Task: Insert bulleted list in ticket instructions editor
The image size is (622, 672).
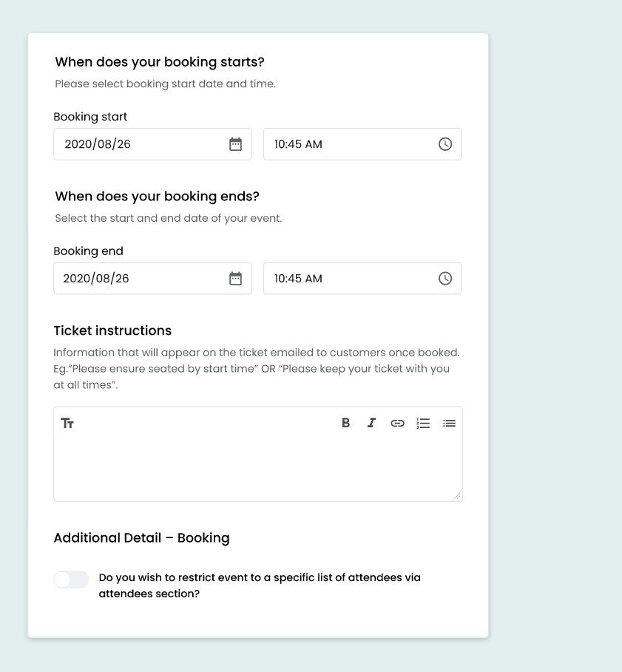Action: click(x=449, y=424)
